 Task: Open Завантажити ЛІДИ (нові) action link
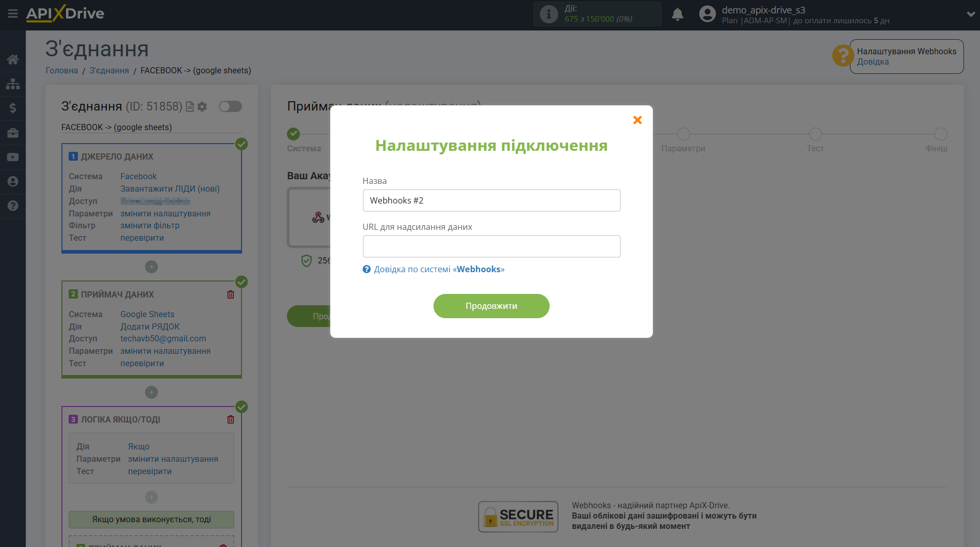point(170,189)
